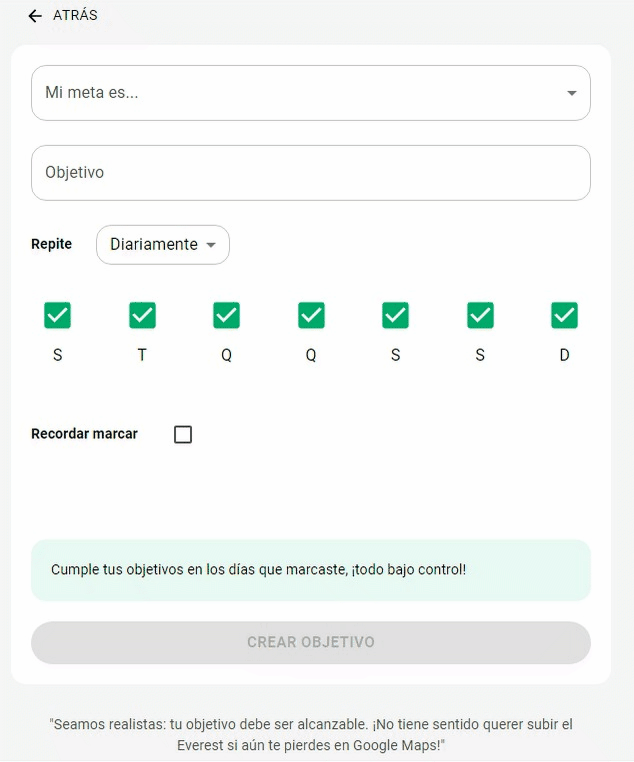Click the D day letter label
Screen dimensions: 634x762
pyautogui.click(x=565, y=355)
